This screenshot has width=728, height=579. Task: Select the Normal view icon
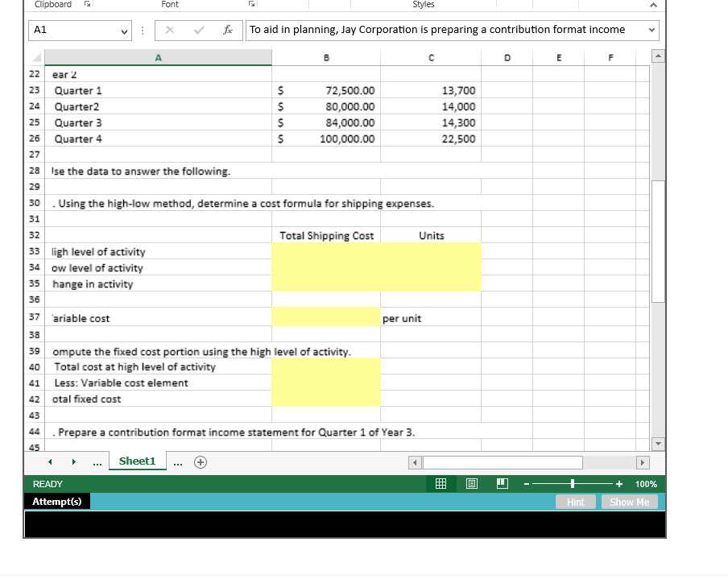[441, 483]
